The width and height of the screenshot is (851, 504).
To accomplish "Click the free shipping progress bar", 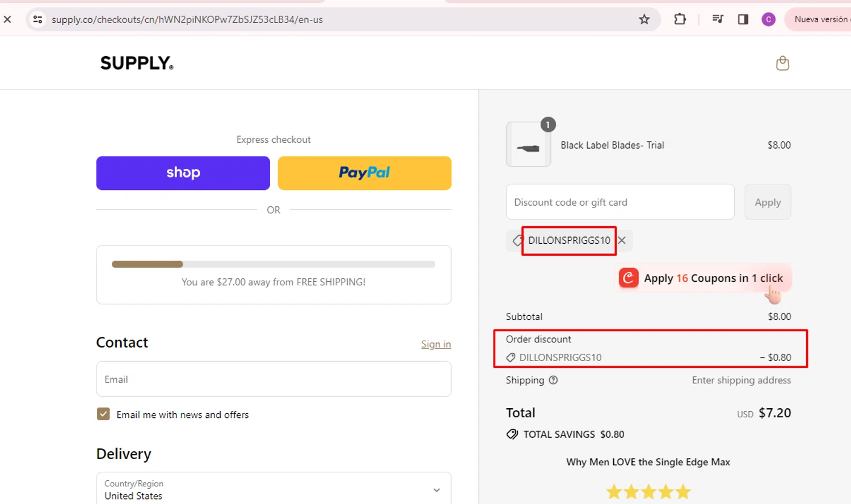I will (273, 264).
